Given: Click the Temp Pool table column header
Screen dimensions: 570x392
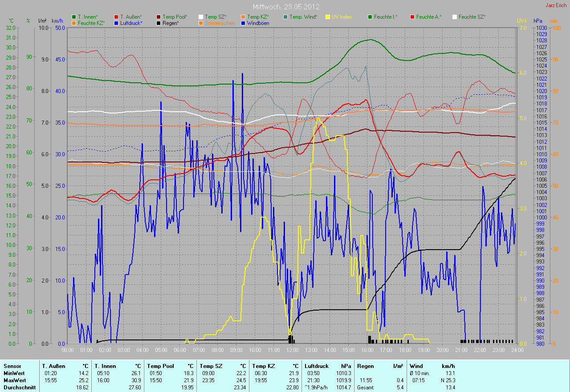Looking at the screenshot, I should [x=161, y=366].
